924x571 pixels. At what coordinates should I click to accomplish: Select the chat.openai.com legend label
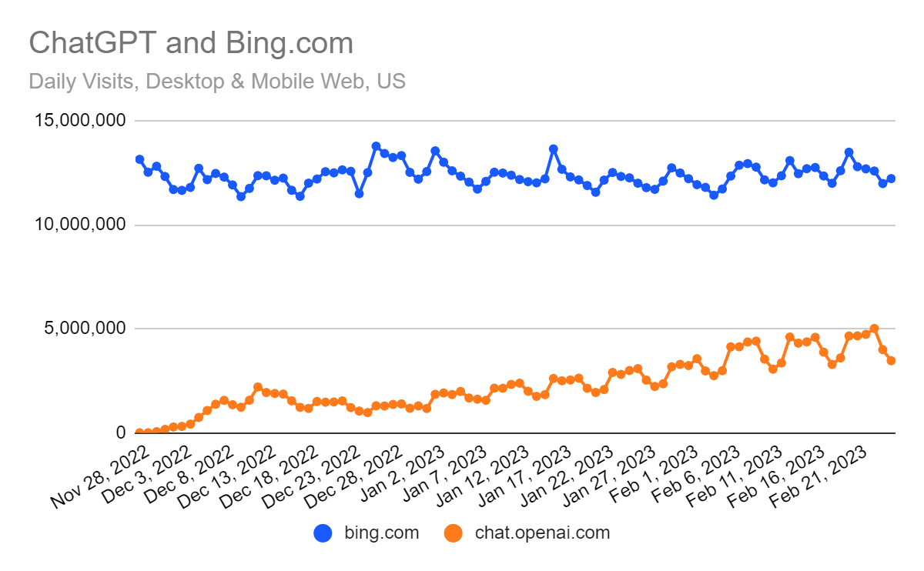point(542,533)
